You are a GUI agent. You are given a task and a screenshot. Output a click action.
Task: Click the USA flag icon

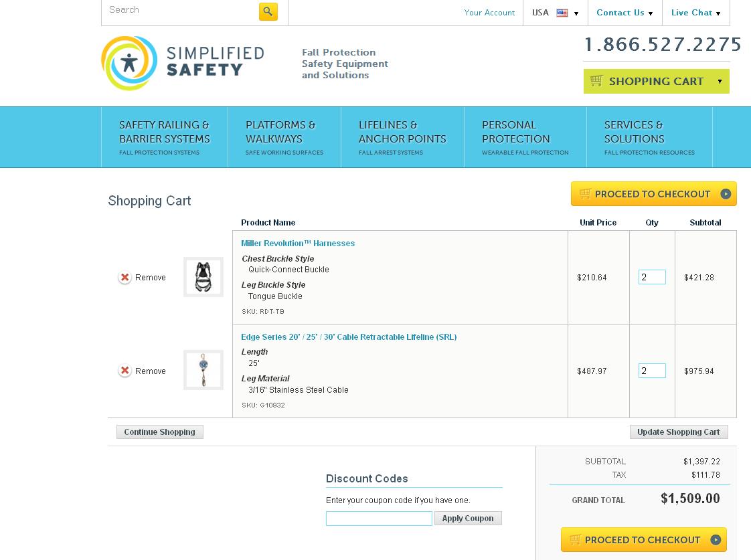(x=562, y=13)
